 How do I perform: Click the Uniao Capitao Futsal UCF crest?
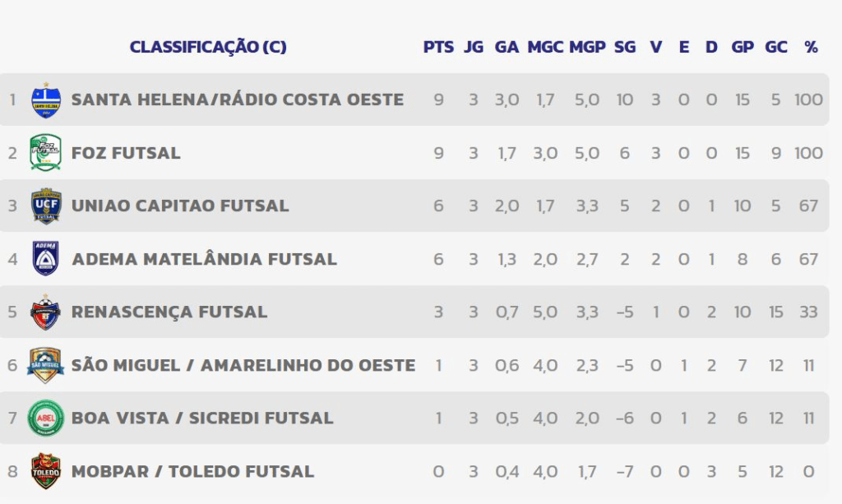(x=45, y=206)
